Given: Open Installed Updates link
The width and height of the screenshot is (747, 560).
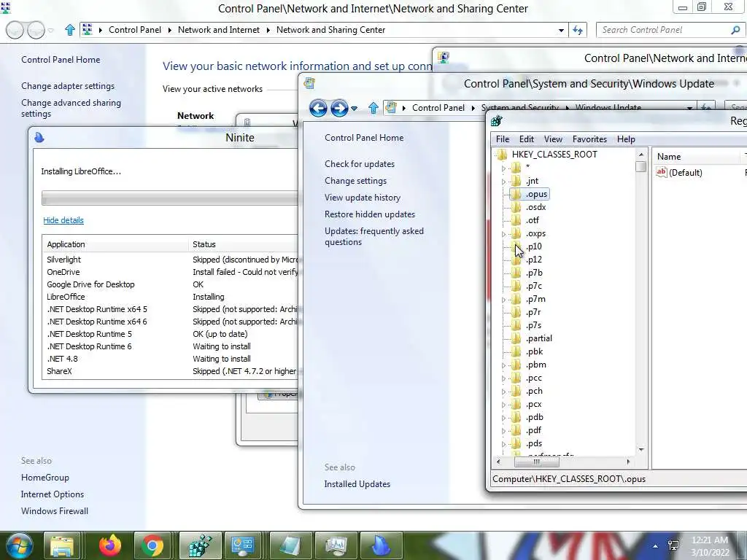Looking at the screenshot, I should [357, 484].
